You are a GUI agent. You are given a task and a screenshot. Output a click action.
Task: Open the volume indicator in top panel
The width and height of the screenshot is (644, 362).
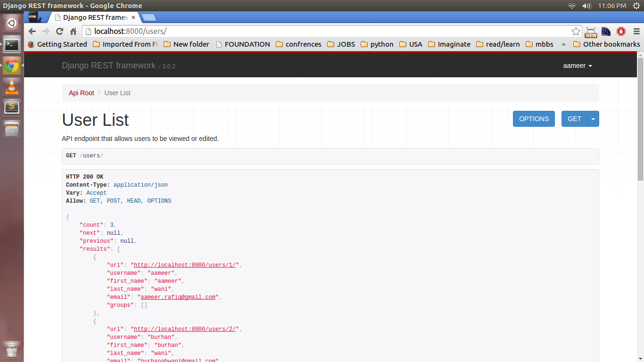tap(586, 6)
